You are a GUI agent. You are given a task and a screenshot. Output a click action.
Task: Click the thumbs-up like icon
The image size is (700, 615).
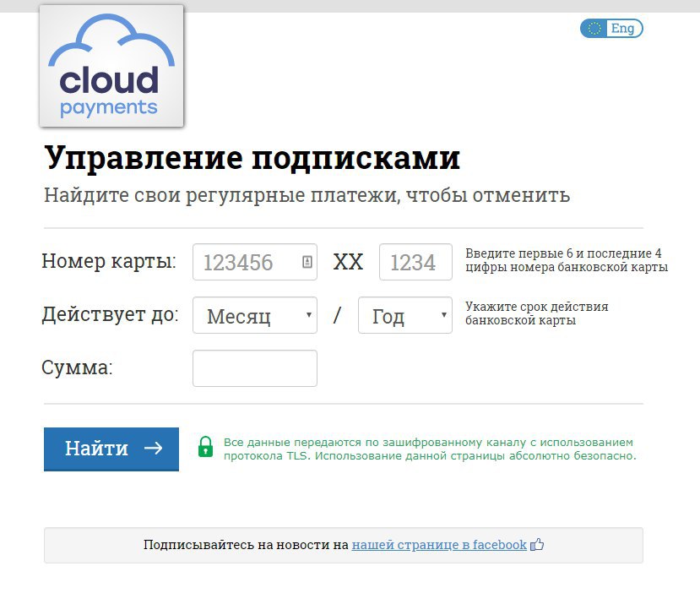click(x=536, y=544)
